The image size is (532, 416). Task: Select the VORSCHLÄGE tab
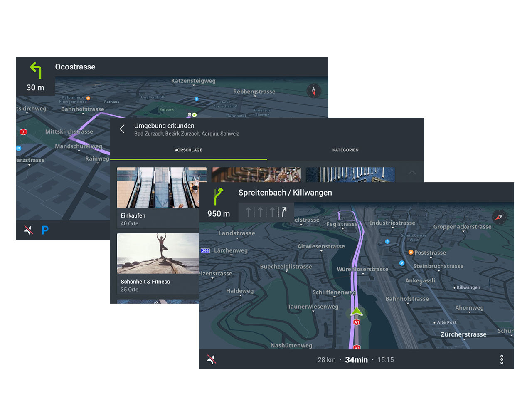[x=188, y=150]
